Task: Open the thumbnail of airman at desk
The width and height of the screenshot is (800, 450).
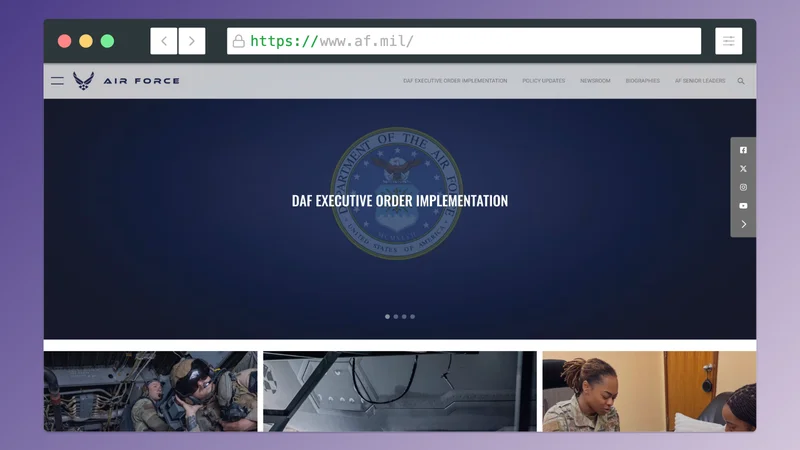Action: point(648,391)
